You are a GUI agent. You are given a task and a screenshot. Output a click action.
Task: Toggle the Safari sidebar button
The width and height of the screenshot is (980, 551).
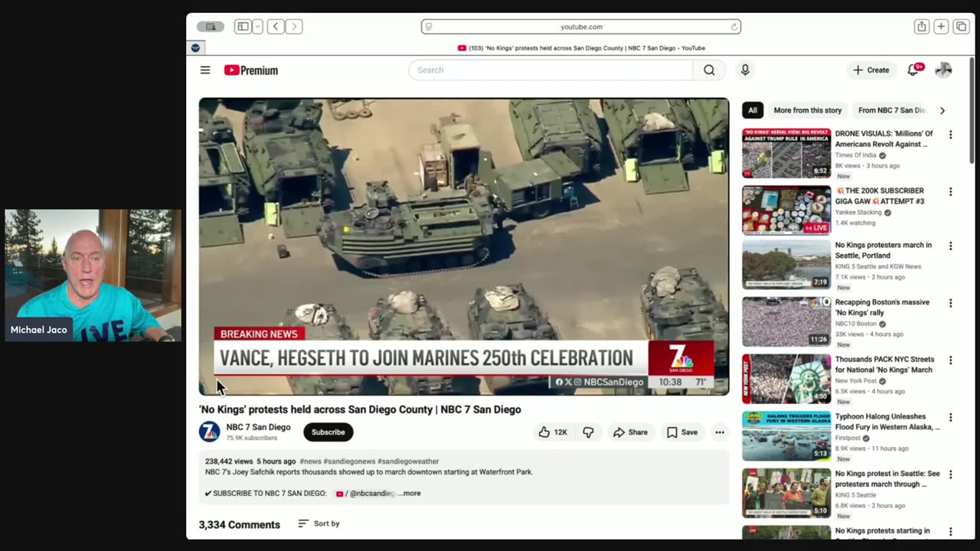[243, 27]
